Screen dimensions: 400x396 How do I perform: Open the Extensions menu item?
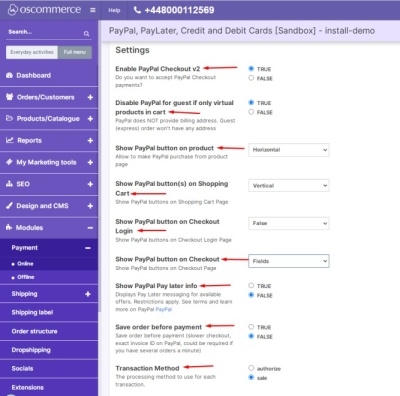tap(49, 387)
